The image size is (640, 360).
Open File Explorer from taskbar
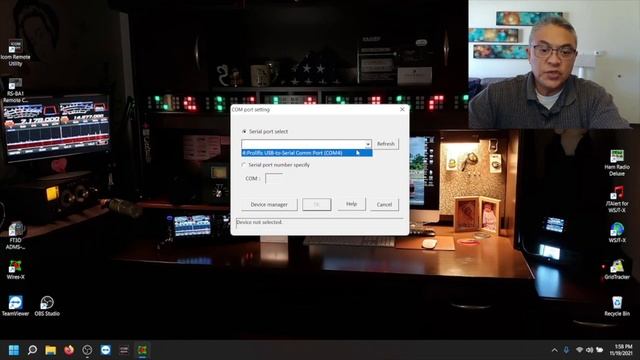51,350
